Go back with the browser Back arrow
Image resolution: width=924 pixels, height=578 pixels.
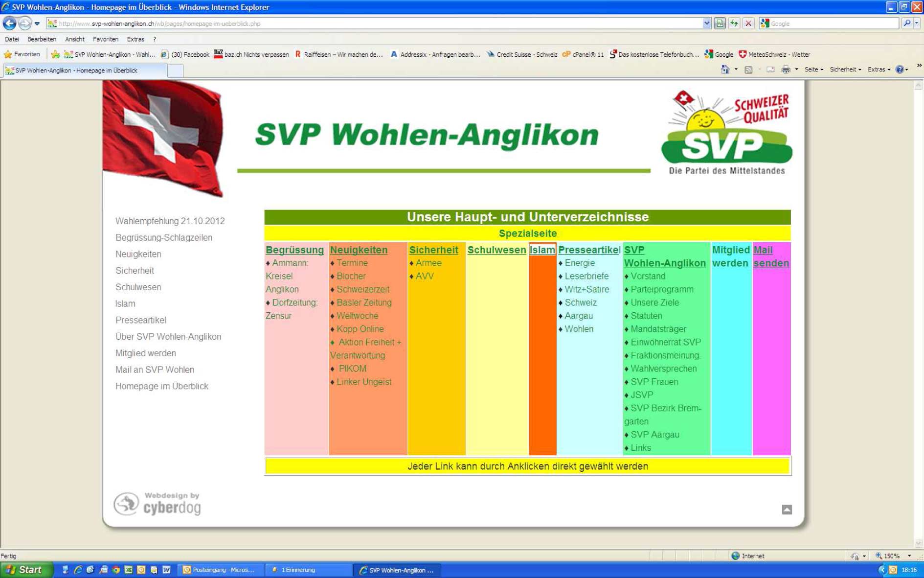9,23
